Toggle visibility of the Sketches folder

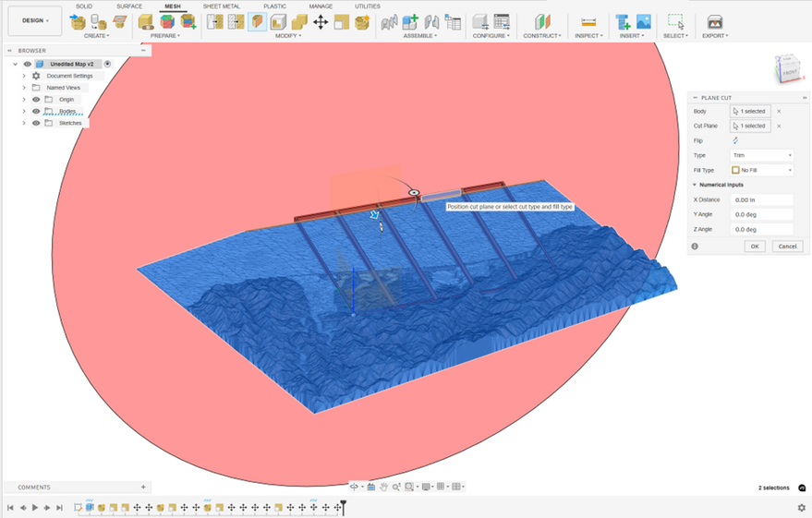(36, 123)
